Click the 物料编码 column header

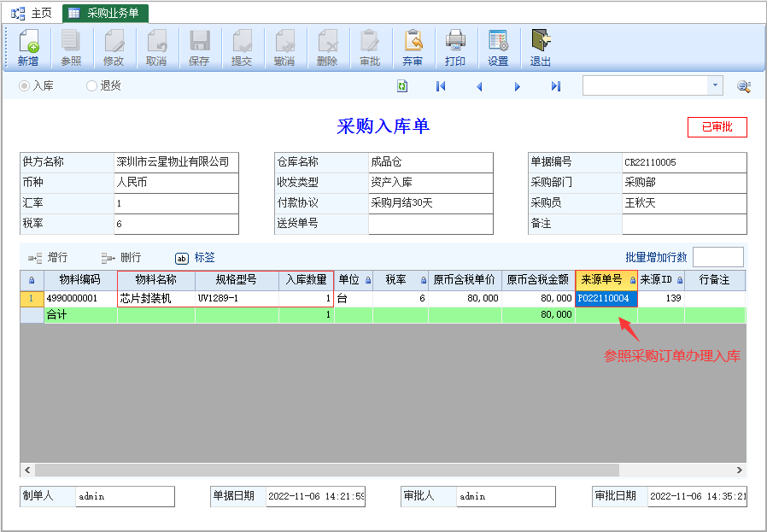pos(80,280)
